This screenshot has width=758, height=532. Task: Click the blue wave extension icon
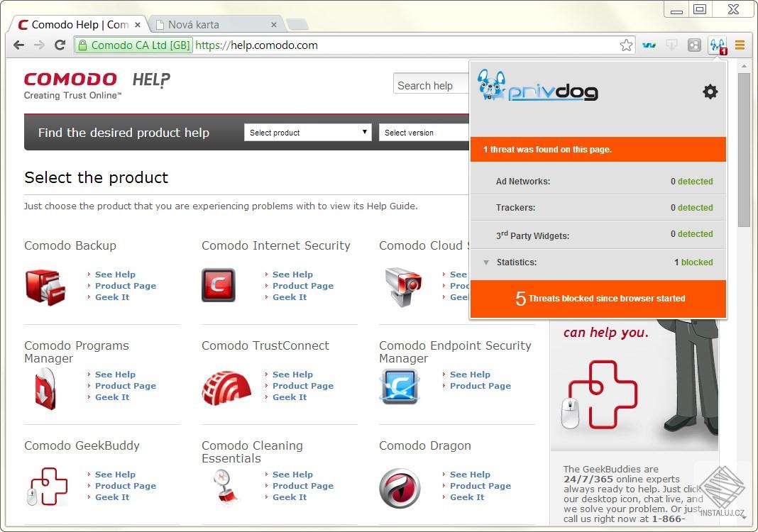(x=649, y=45)
